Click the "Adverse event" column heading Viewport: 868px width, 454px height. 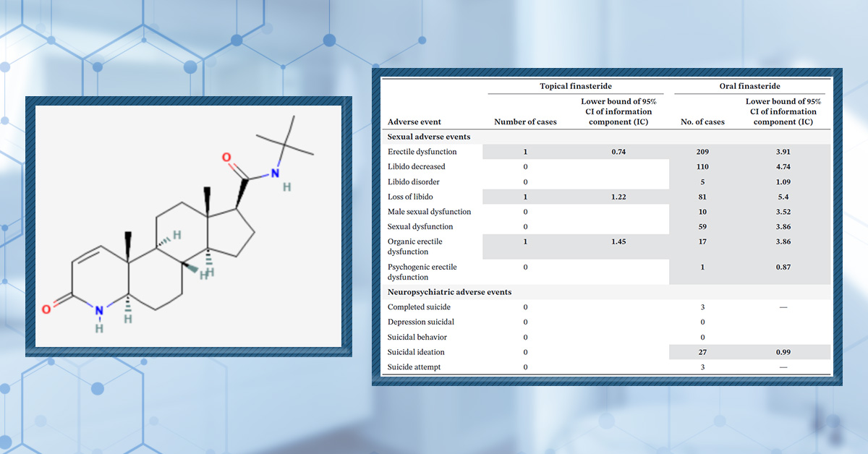tap(414, 121)
